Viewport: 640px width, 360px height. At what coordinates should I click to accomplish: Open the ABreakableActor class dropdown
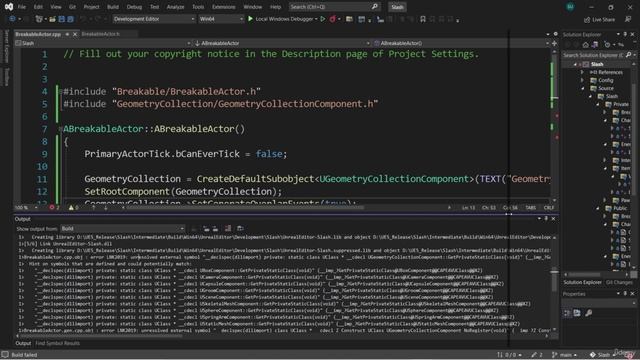pyautogui.click(x=282, y=43)
